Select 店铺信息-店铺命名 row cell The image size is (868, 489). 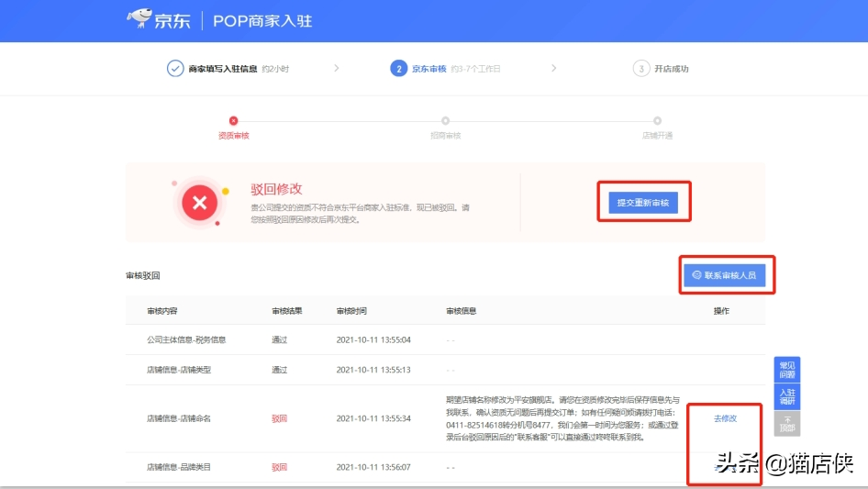pos(178,418)
